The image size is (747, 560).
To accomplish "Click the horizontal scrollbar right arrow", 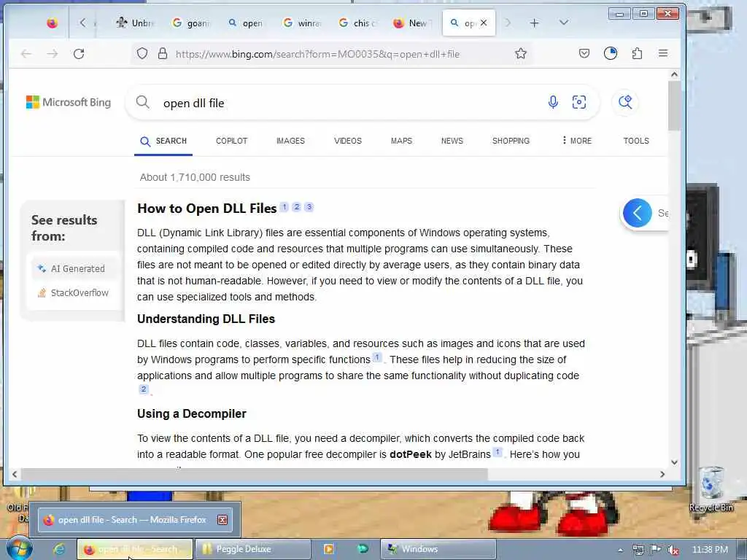I will [662, 474].
